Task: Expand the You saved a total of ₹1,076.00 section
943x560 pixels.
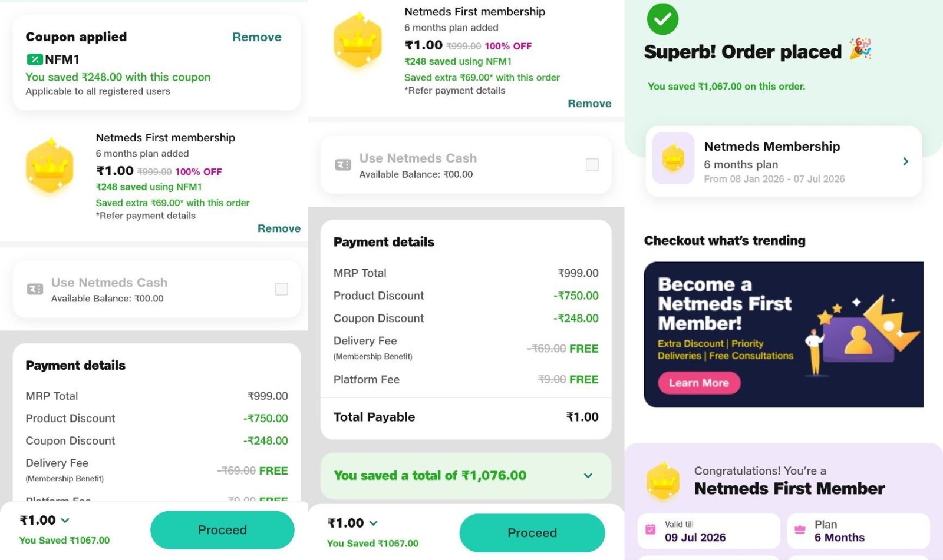Action: (x=588, y=476)
